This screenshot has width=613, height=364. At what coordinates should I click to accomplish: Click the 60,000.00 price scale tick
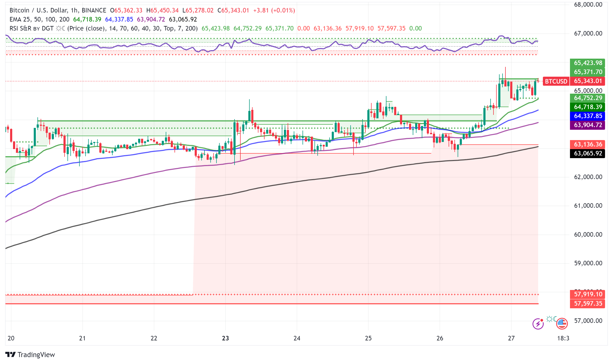[588, 235]
